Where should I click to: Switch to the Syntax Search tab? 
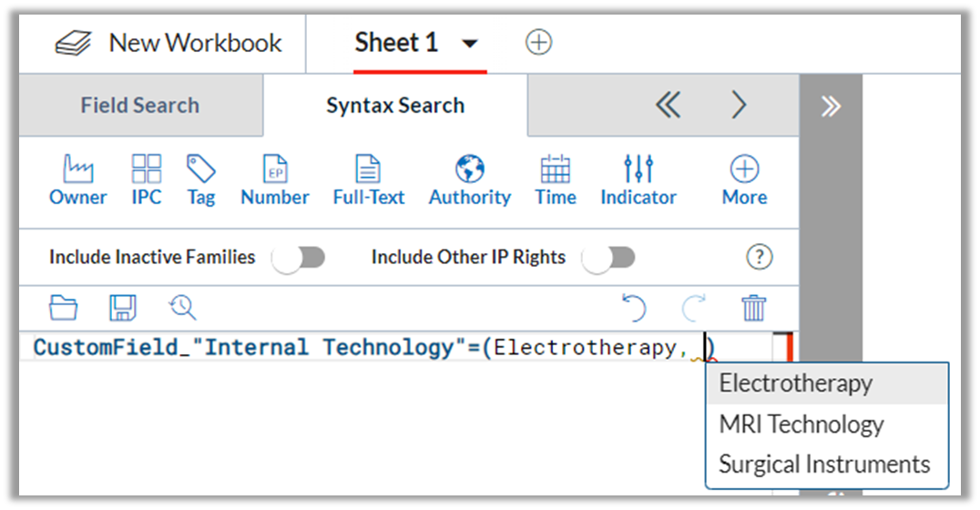(x=395, y=105)
